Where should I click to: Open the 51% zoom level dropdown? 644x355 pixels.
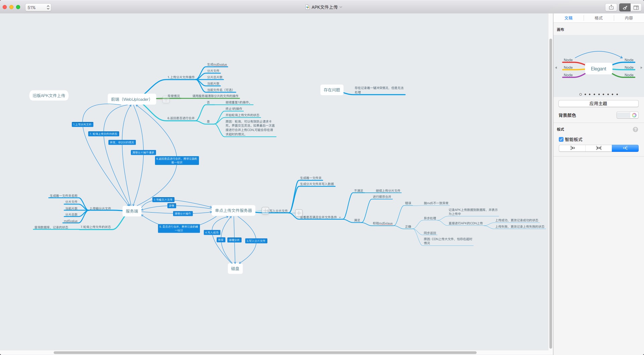(38, 7)
